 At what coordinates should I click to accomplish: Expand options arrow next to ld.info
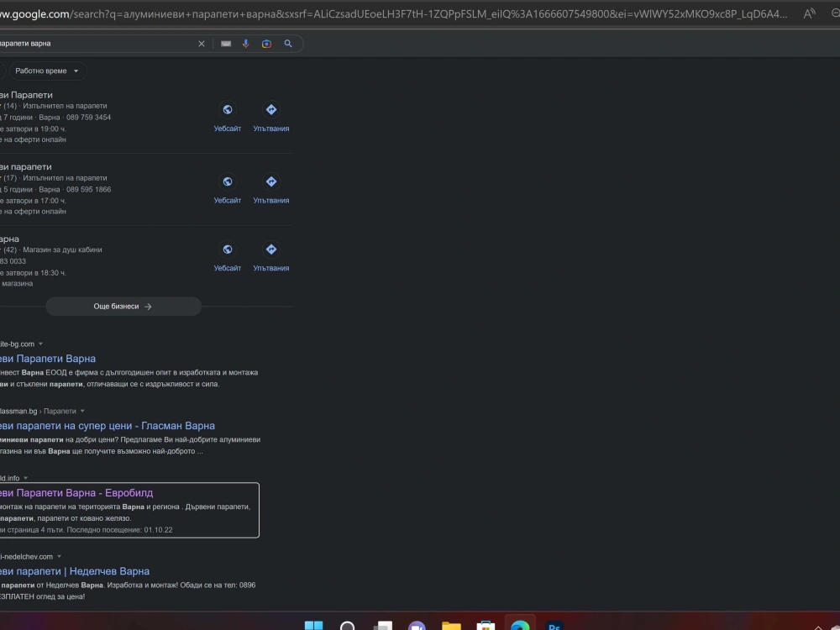26,478
